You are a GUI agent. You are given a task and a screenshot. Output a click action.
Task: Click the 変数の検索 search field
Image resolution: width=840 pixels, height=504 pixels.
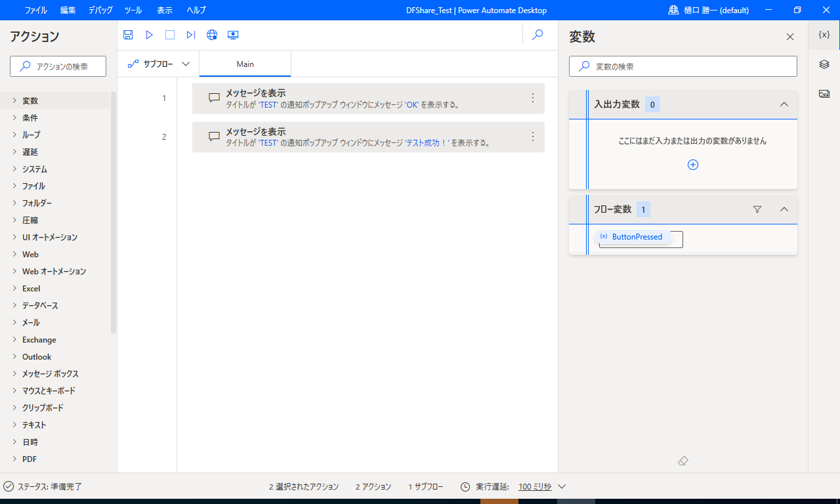(x=683, y=66)
